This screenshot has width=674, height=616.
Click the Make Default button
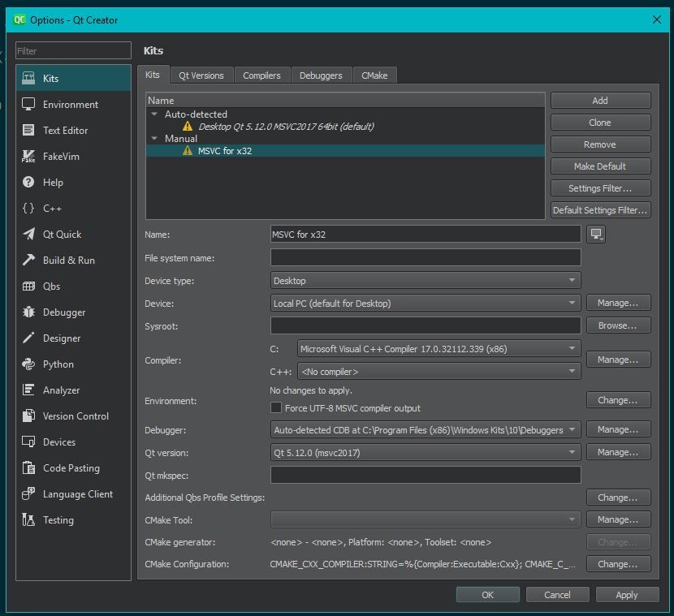pos(600,166)
